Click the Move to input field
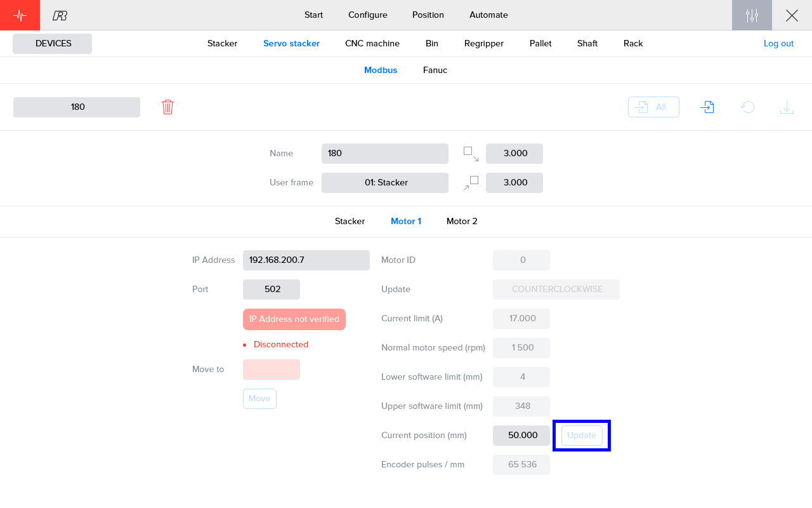 click(x=272, y=370)
